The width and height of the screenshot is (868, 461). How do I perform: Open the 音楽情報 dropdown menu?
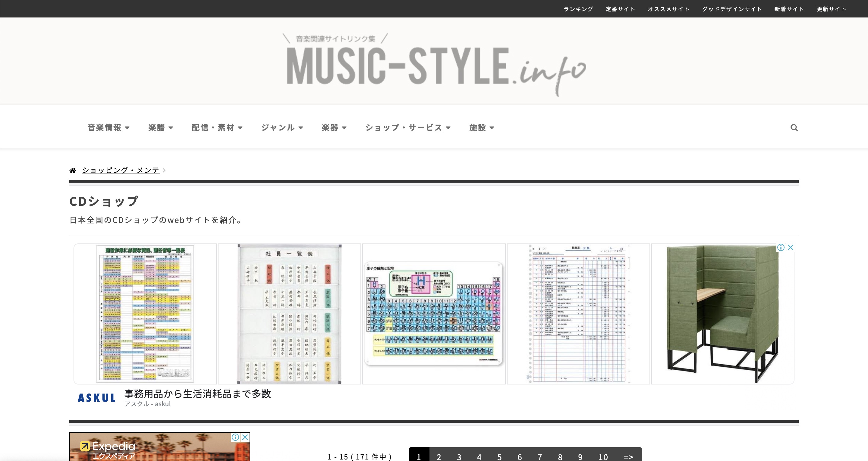(x=108, y=127)
